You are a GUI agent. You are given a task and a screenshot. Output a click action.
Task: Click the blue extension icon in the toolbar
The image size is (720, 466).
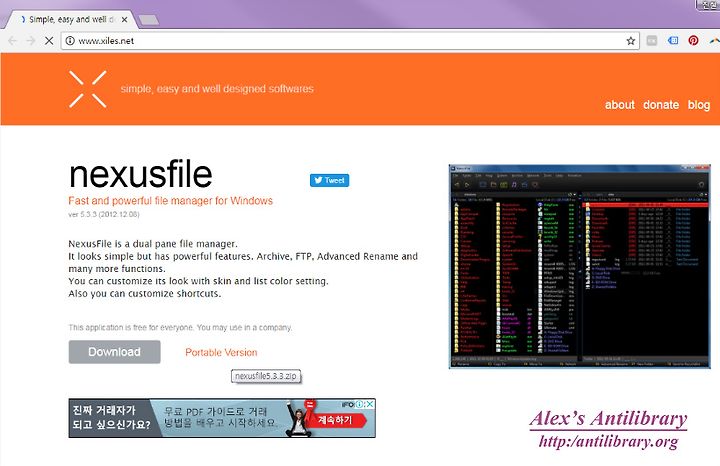coord(673,40)
